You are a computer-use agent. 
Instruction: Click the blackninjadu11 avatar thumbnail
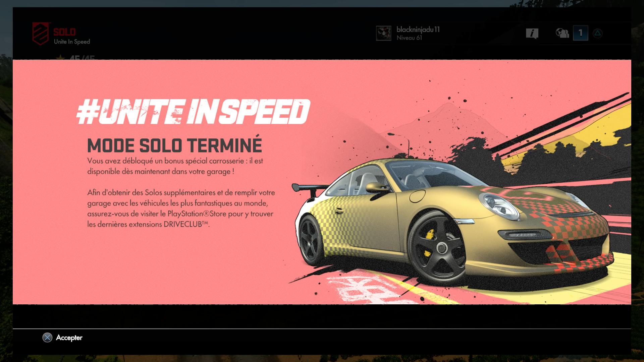(384, 34)
